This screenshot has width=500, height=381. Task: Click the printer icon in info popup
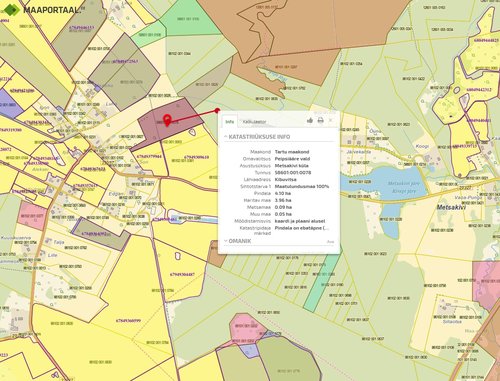(320, 120)
